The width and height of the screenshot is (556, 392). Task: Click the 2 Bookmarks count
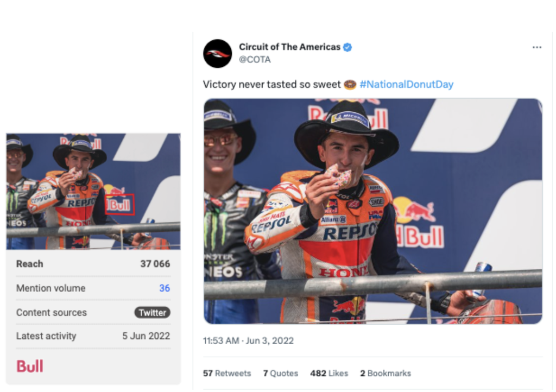(x=385, y=374)
